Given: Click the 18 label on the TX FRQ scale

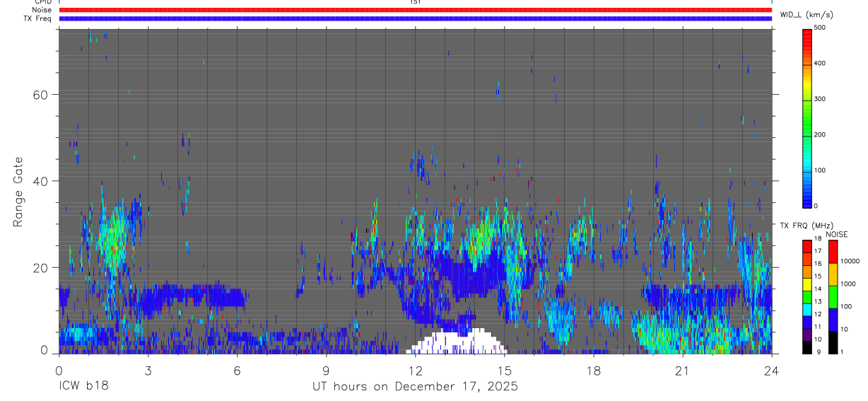Looking at the screenshot, I should pos(818,238).
